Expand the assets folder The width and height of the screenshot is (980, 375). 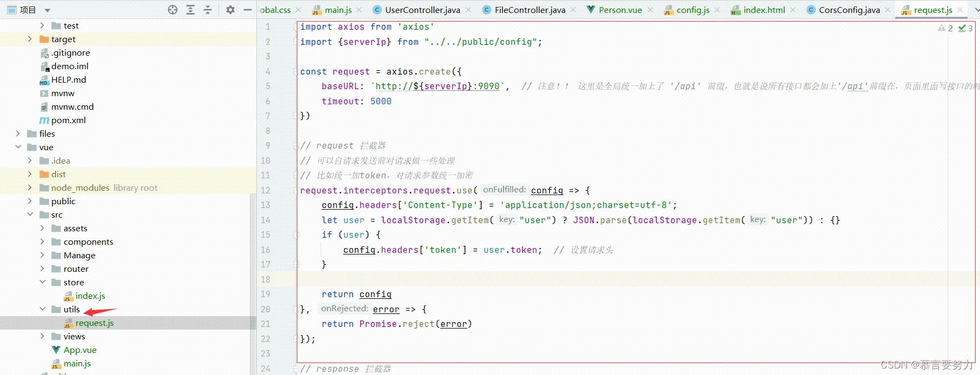coord(42,228)
